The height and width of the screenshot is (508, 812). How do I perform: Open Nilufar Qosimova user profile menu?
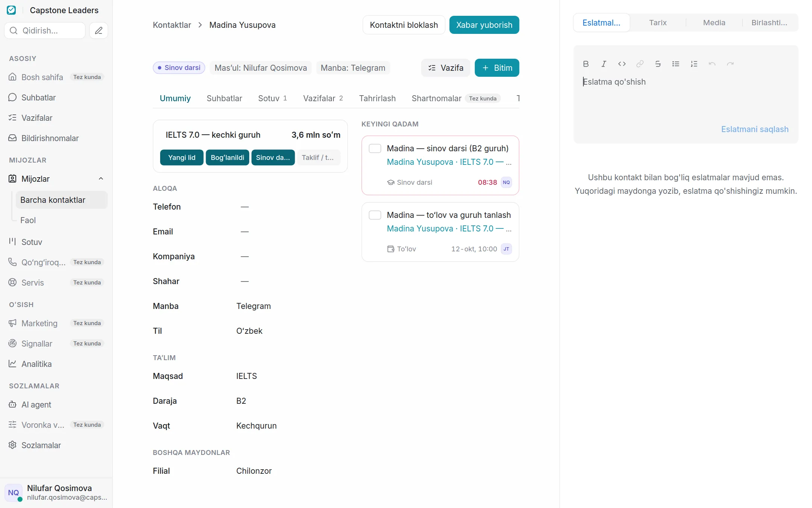pyautogui.click(x=56, y=493)
